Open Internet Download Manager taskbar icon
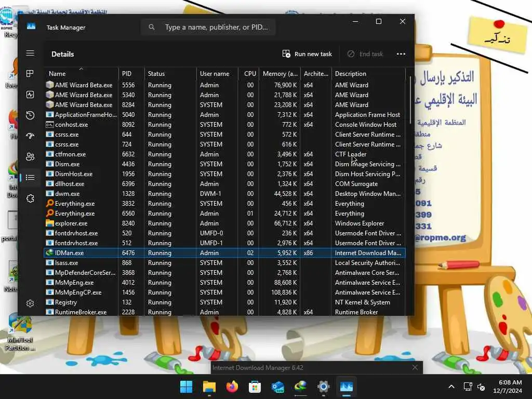Screen dimensions: 532x399 click(x=301, y=387)
